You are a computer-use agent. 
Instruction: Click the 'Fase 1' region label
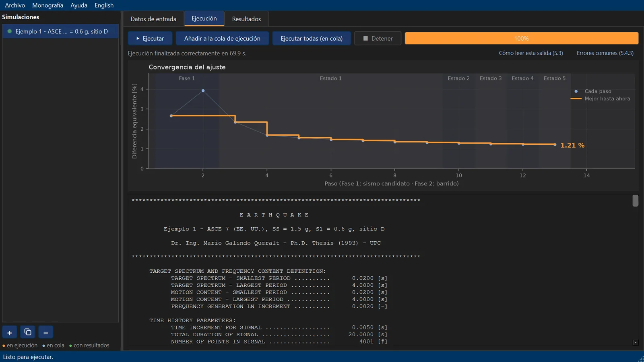coord(187,78)
